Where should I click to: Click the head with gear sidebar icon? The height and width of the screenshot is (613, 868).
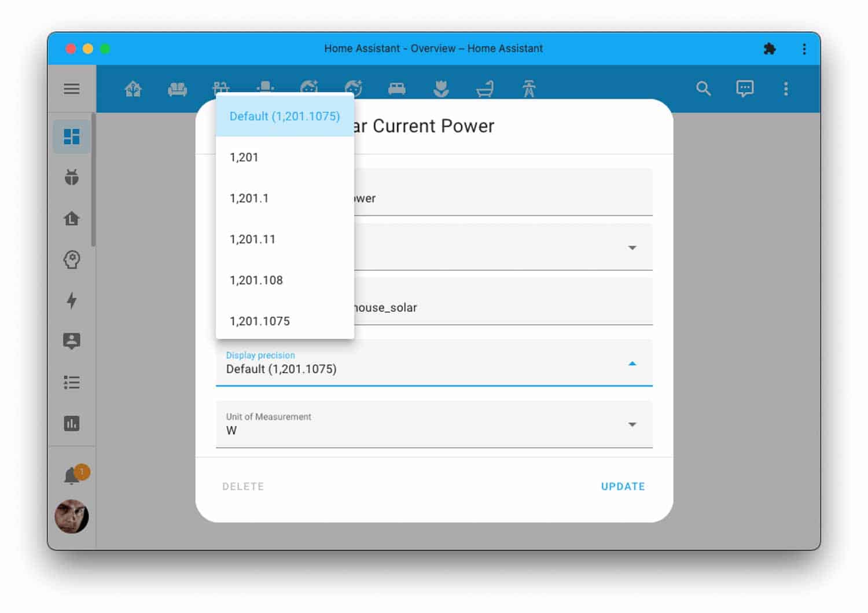72,259
